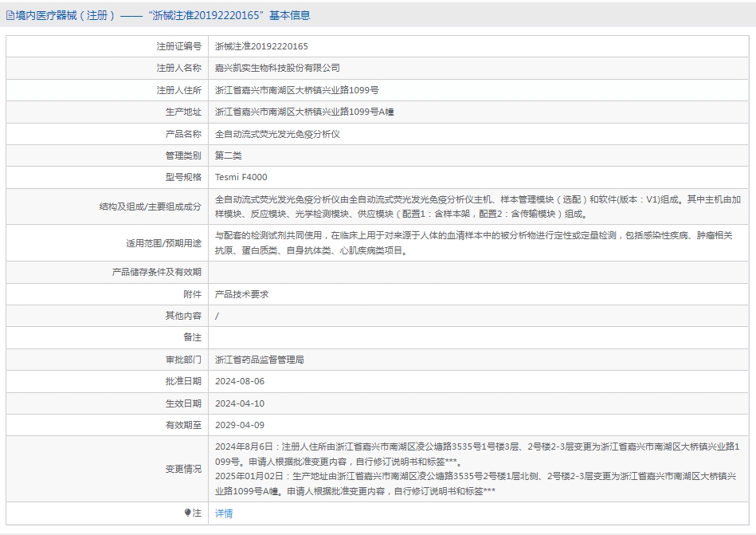Click registration number value 浙械注准20192220165
The width and height of the screenshot is (756, 535).
click(261, 46)
